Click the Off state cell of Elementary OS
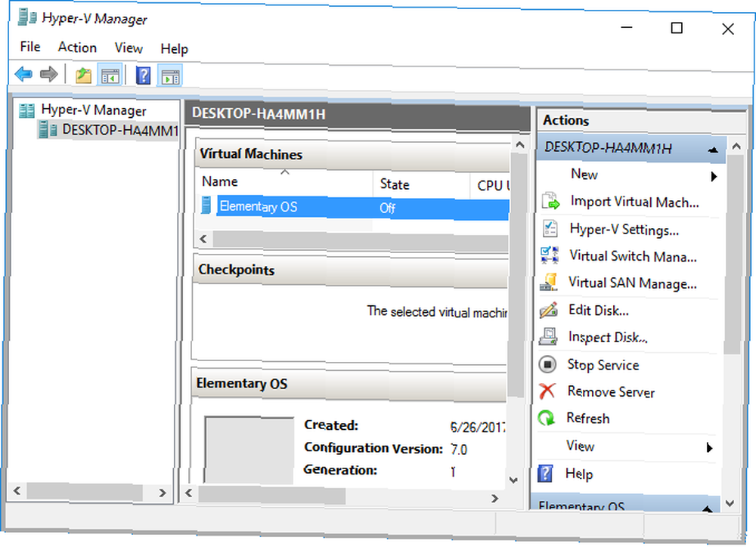 pyautogui.click(x=387, y=209)
